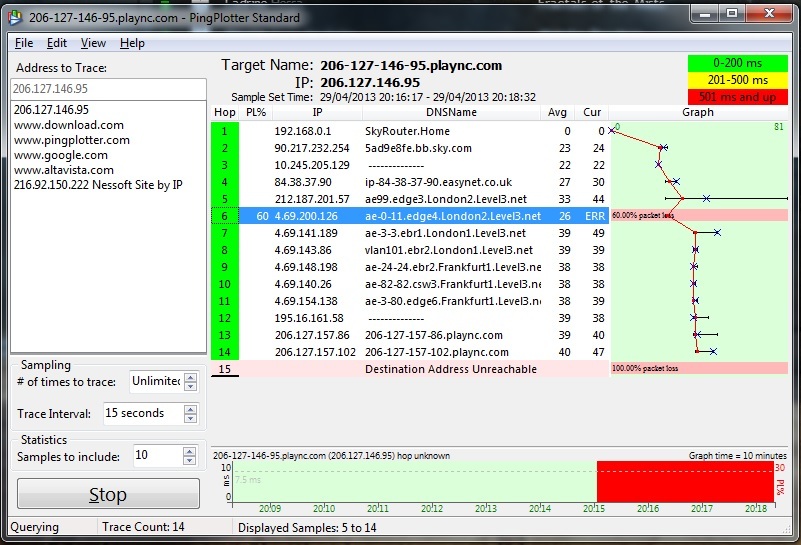This screenshot has height=545, width=801.
Task: Select www.altavista.com in address list
Action: (x=64, y=170)
